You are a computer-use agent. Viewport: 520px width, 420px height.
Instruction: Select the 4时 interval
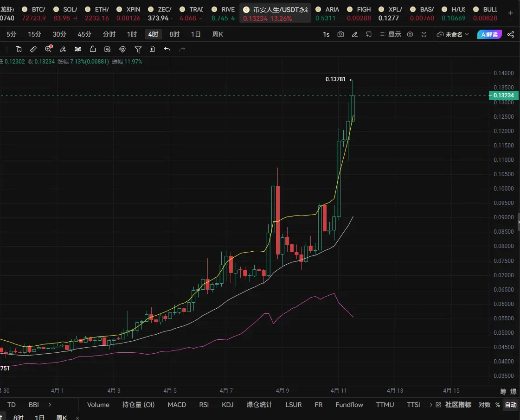(x=153, y=34)
